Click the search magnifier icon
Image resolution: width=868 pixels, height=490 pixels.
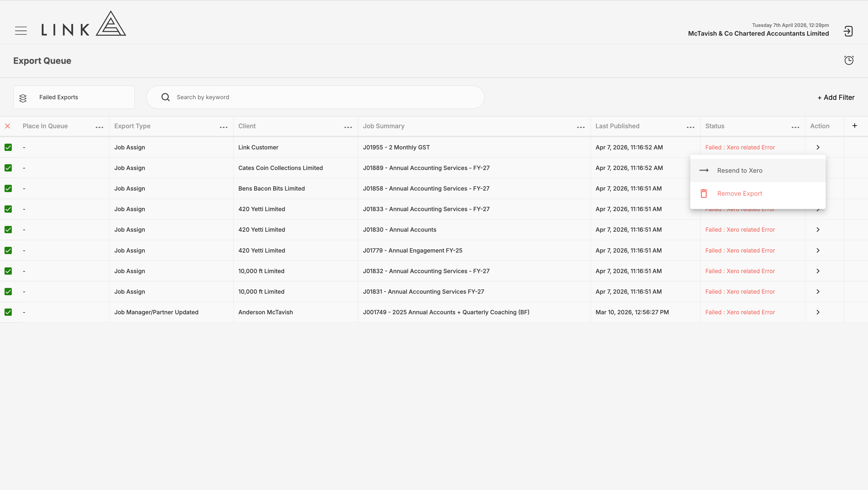pyautogui.click(x=165, y=97)
